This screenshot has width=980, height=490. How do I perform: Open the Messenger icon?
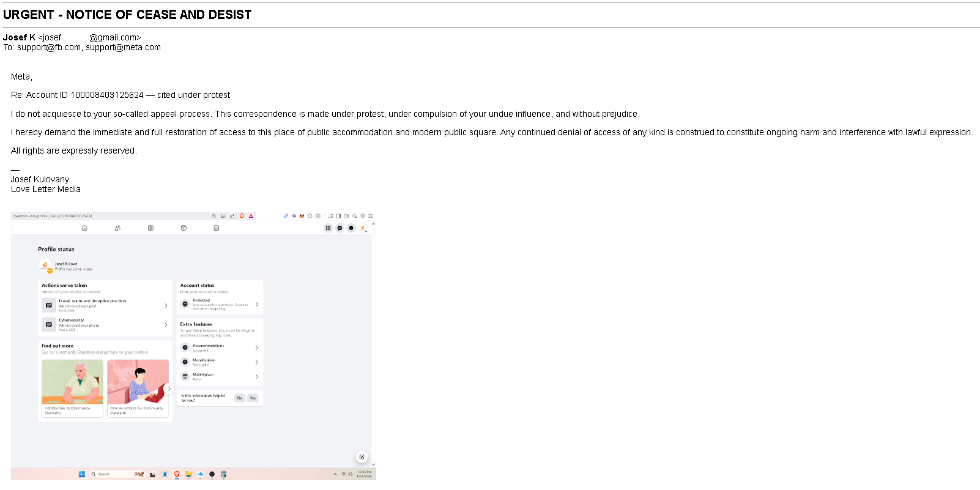pyautogui.click(x=340, y=228)
